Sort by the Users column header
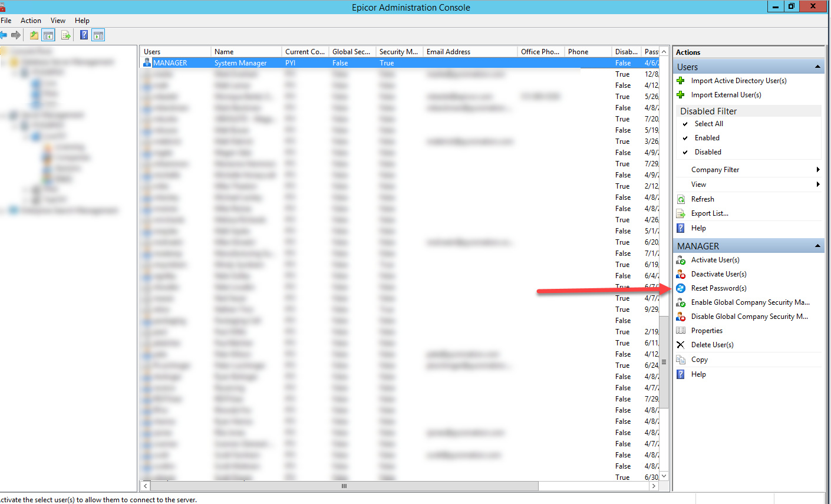 pos(175,52)
